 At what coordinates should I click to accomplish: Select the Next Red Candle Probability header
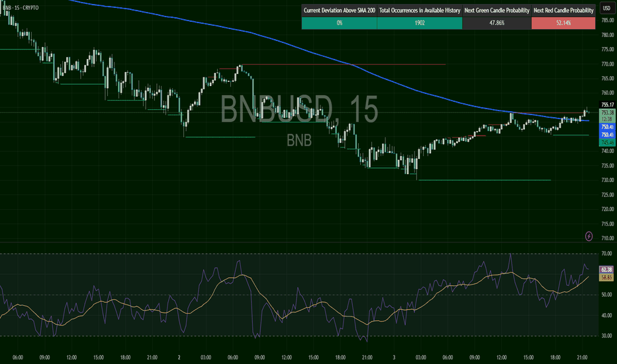(563, 10)
